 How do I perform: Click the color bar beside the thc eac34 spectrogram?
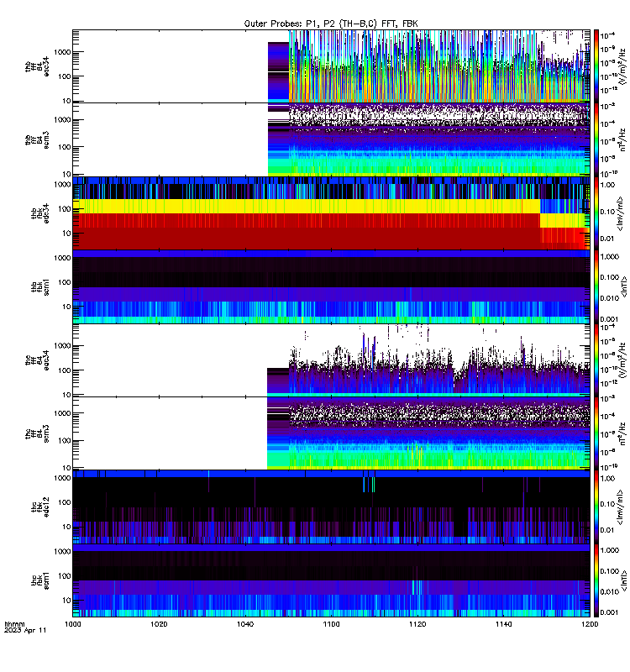[596, 360]
